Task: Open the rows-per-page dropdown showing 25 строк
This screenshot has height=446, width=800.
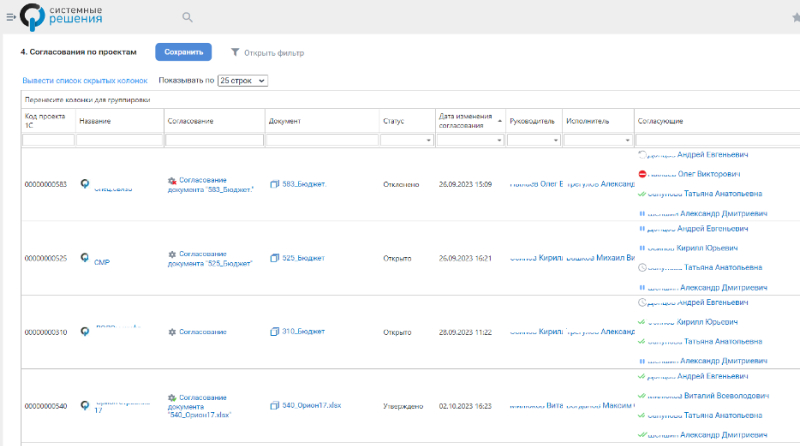Action: pyautogui.click(x=242, y=80)
